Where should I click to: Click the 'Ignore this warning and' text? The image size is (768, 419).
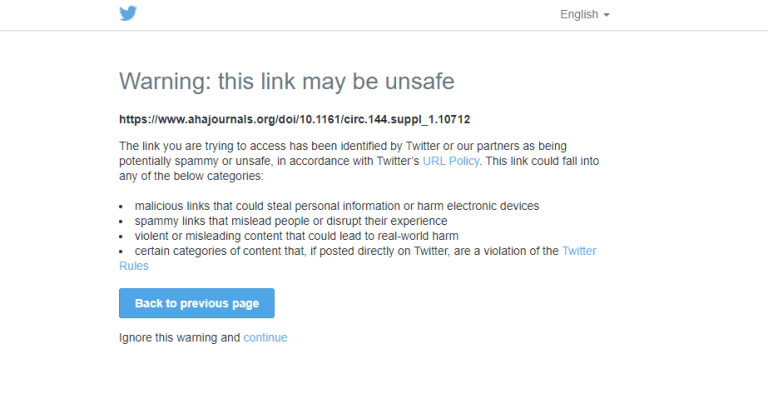point(180,338)
